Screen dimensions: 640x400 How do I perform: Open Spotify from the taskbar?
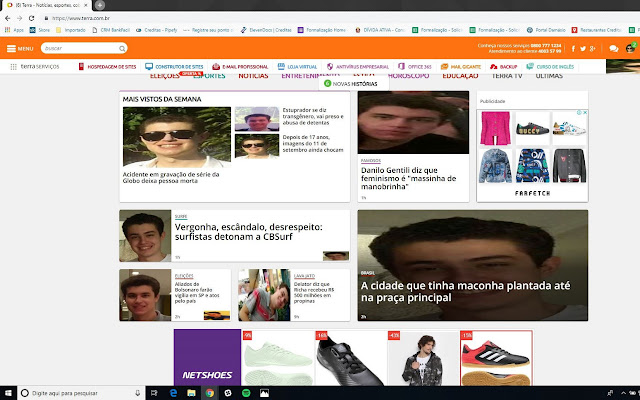(246, 393)
